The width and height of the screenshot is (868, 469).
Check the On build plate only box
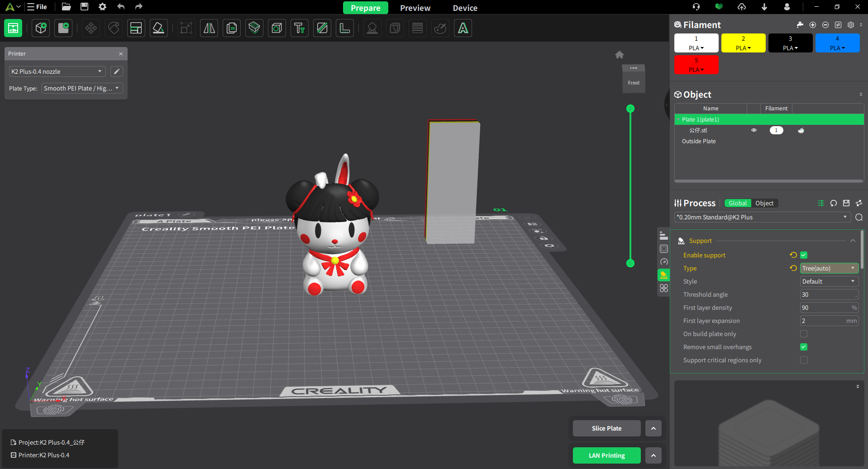804,334
